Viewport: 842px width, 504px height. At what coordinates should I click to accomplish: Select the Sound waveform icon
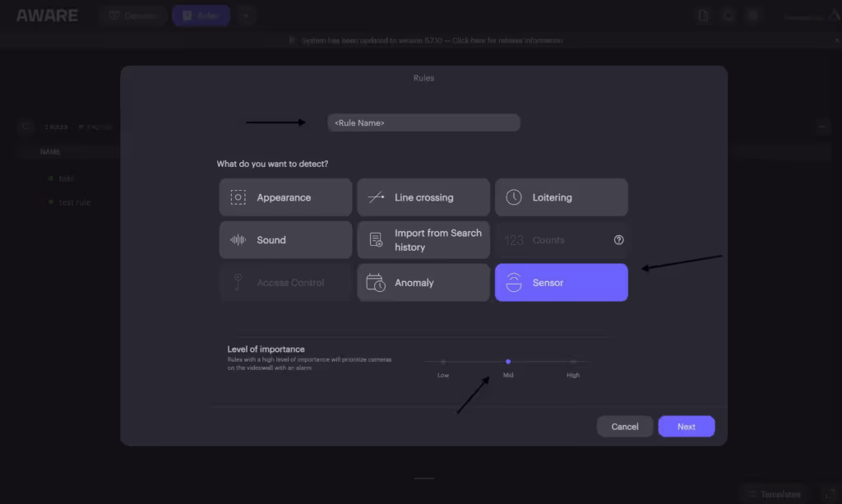pos(238,240)
